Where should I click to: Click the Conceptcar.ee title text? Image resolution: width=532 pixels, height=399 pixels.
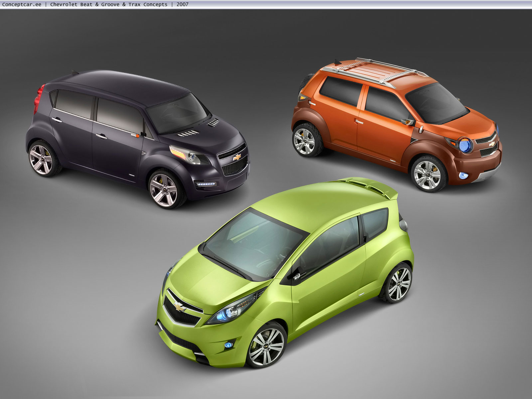[x=22, y=4]
